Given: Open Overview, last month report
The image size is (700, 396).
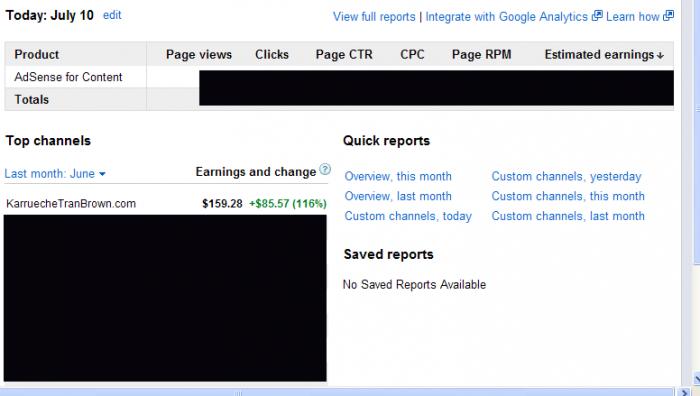Looking at the screenshot, I should click(398, 196).
